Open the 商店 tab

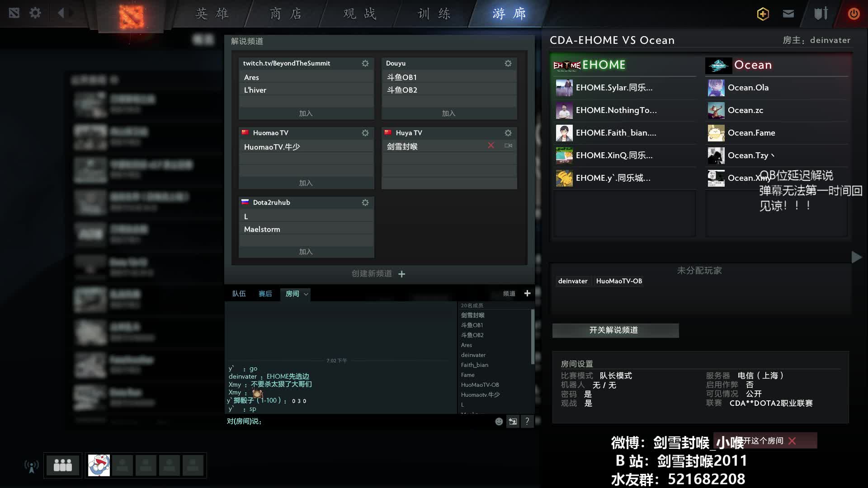click(x=285, y=14)
